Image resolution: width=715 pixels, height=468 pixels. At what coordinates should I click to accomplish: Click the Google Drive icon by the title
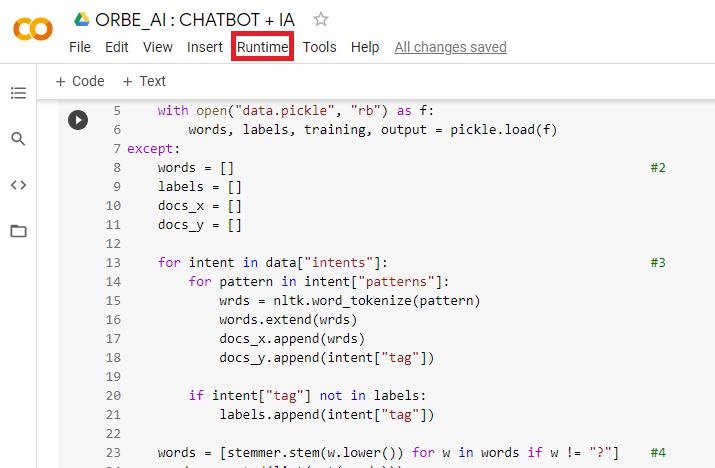pos(82,19)
